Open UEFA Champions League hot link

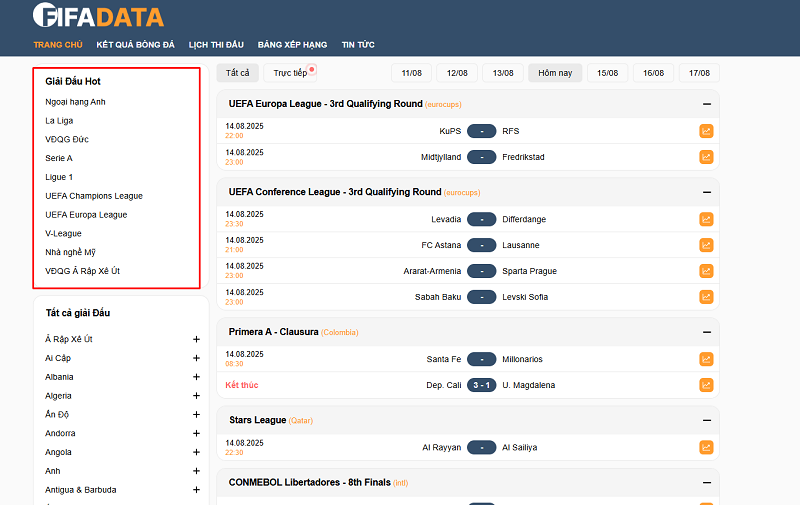tap(94, 196)
